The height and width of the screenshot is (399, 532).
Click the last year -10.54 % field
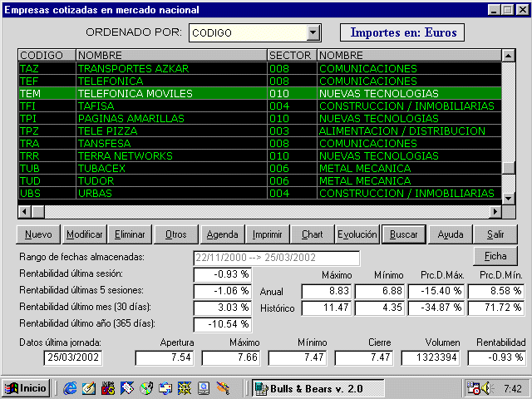tap(223, 324)
